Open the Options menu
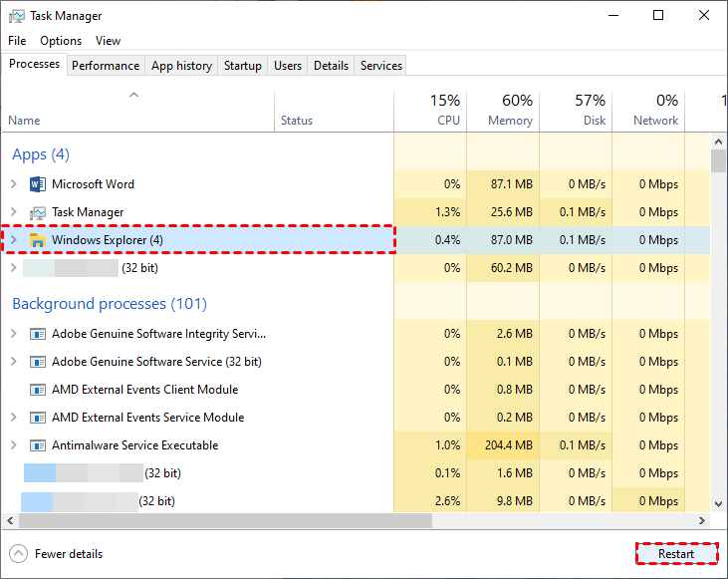 pos(61,41)
